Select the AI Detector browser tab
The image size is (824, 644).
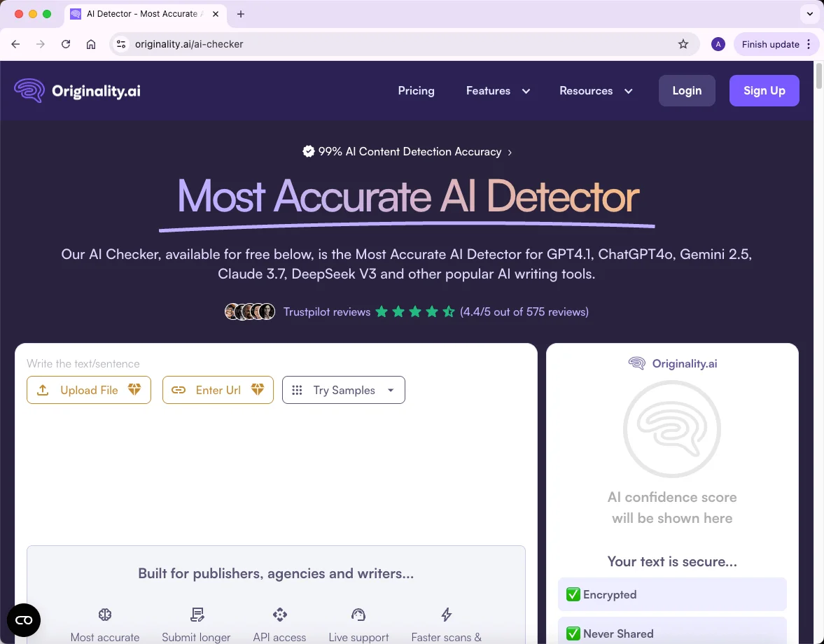pyautogui.click(x=145, y=14)
